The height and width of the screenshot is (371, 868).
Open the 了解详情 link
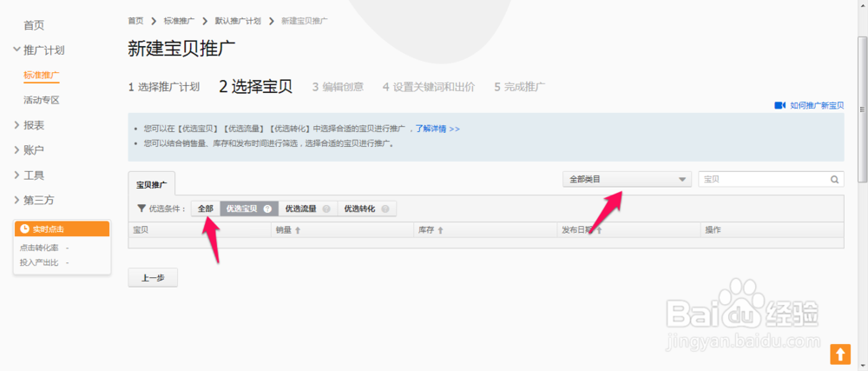437,129
